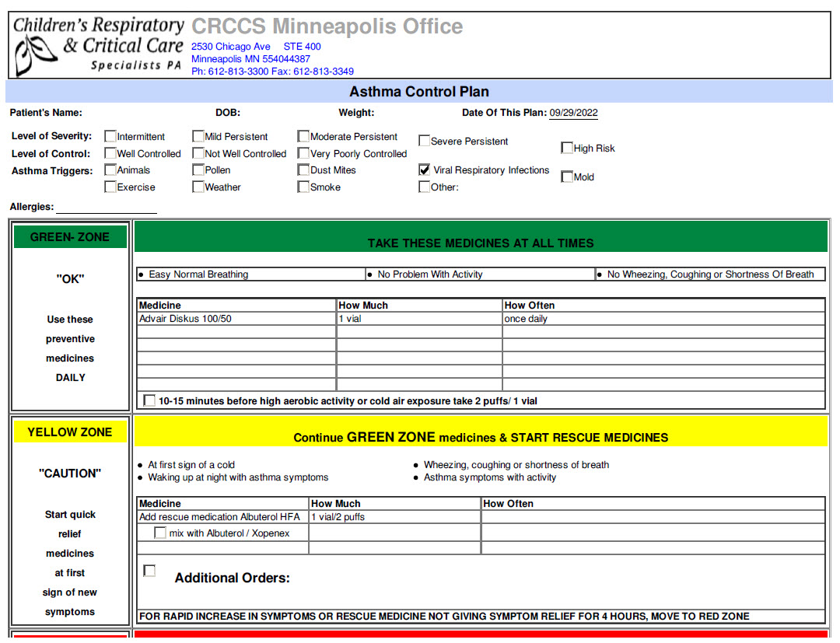Screen dimensions: 840x643
Task: Check the 'mix with Albuterol / Xopenex' box
Action: pos(160,533)
